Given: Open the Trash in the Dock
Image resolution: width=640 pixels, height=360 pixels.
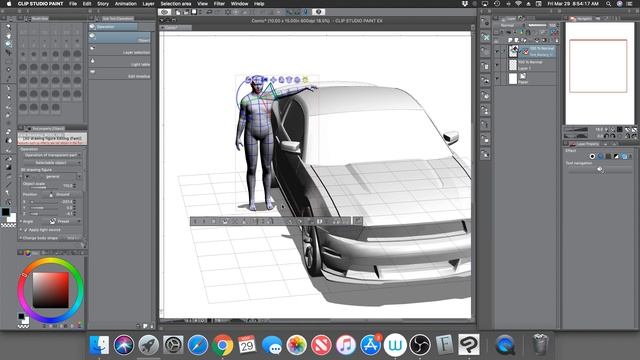Looking at the screenshot, I should pos(540,344).
